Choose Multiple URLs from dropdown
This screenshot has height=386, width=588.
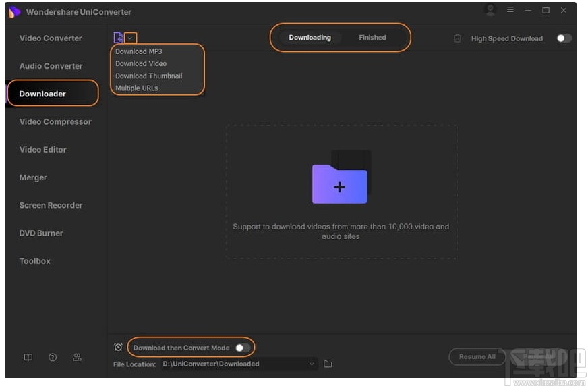coord(136,88)
